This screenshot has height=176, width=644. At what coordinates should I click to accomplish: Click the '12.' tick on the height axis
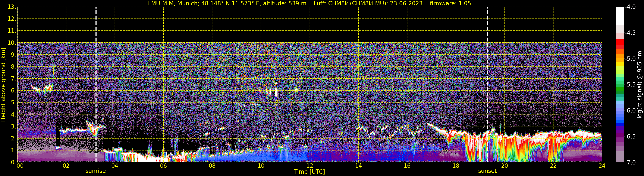tap(12, 19)
